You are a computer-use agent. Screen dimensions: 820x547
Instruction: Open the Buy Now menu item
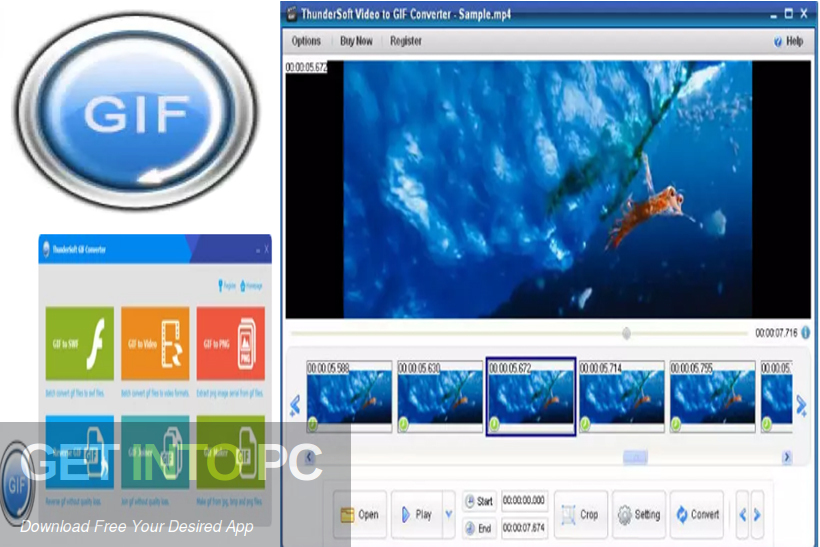point(356,41)
